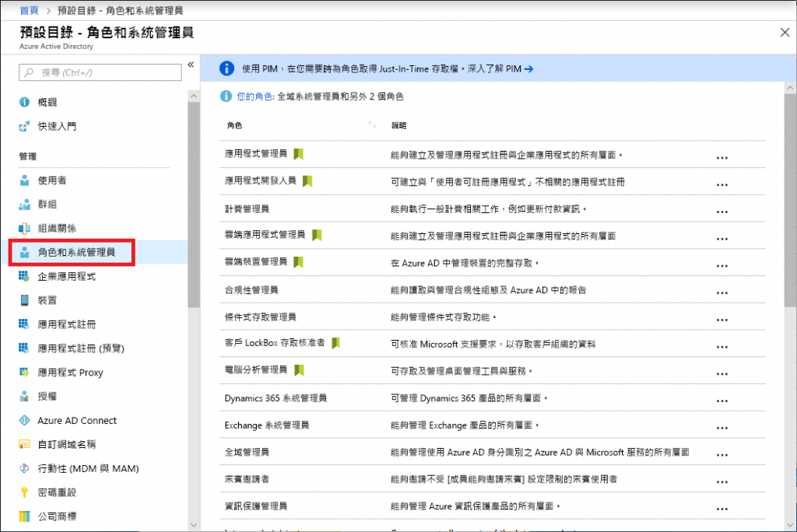Click 應用程式註冊 (預覽) icon
This screenshot has height=532, width=797.
(24, 348)
